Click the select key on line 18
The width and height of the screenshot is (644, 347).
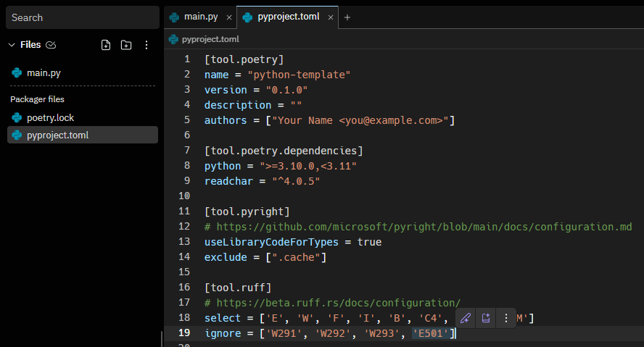point(223,318)
